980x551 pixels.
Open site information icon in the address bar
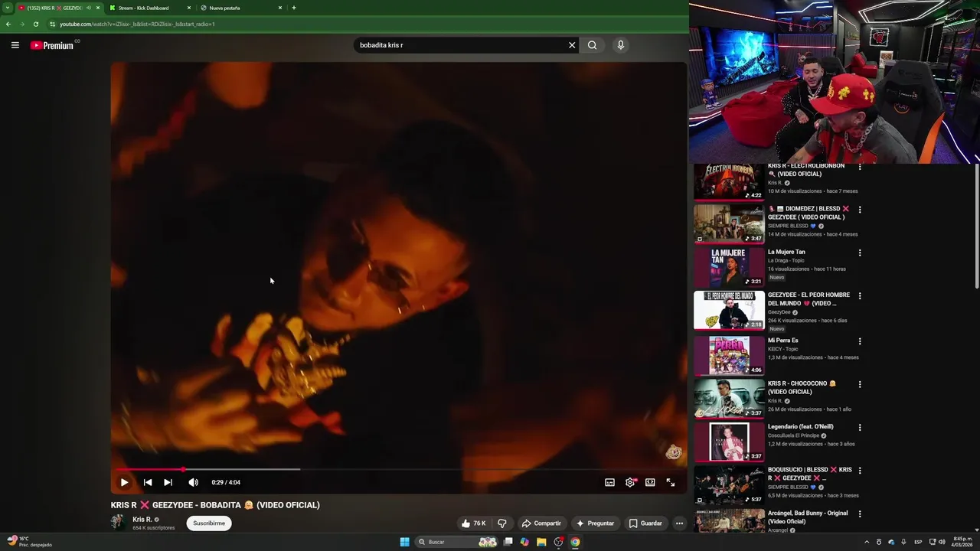[x=52, y=24]
